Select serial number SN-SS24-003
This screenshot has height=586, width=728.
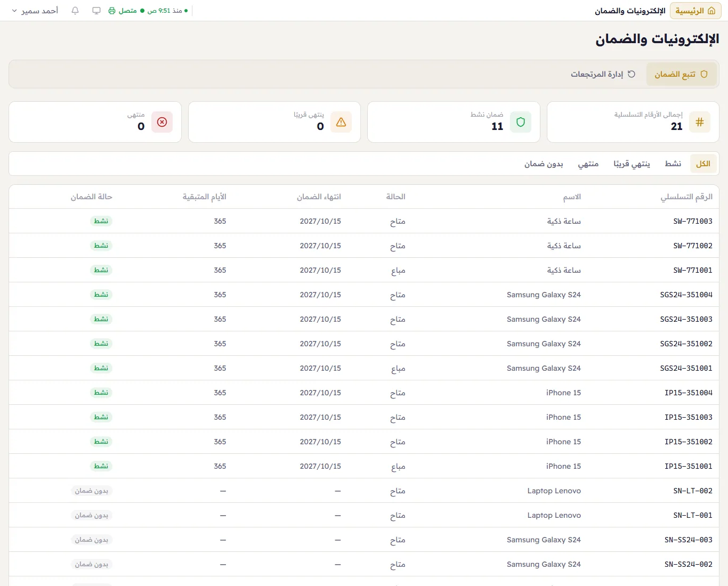pos(689,540)
